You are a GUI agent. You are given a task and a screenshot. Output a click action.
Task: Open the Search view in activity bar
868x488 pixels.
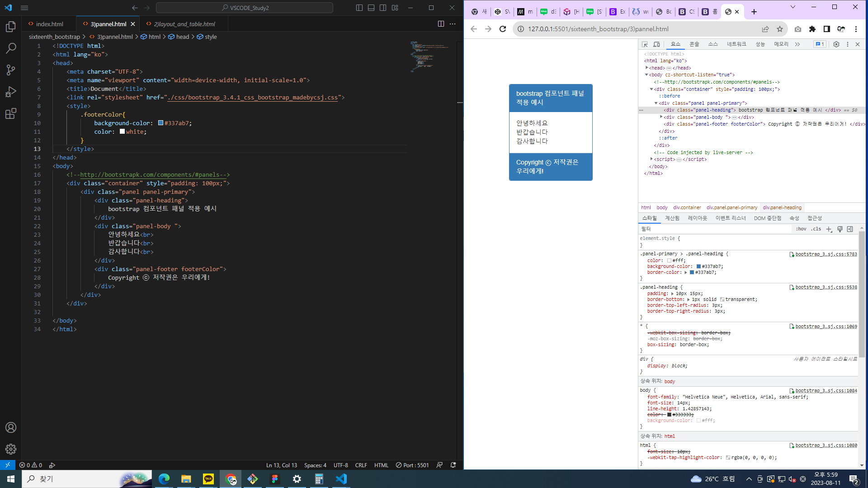click(11, 48)
